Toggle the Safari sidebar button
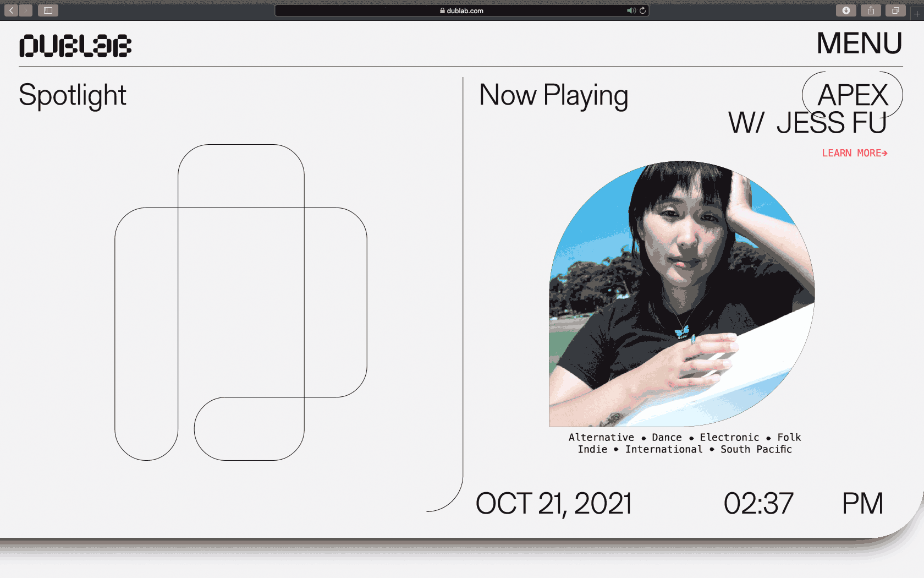The image size is (924, 578). [x=48, y=10]
